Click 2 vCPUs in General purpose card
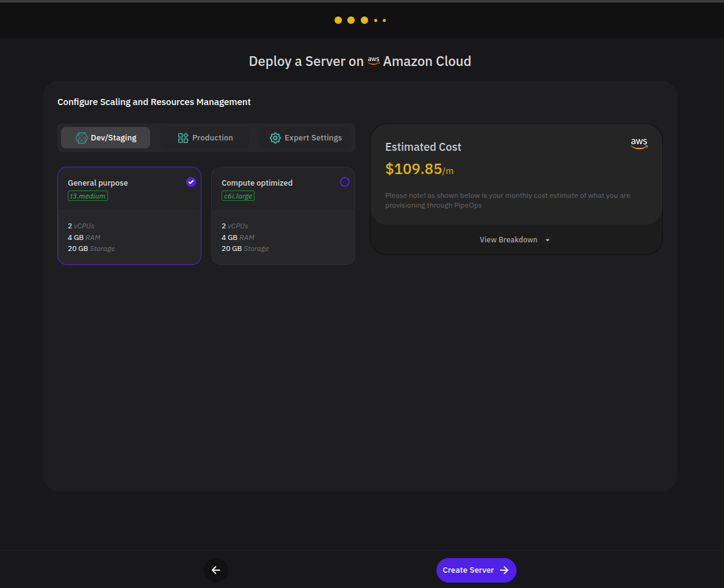This screenshot has width=724, height=588. 81,226
